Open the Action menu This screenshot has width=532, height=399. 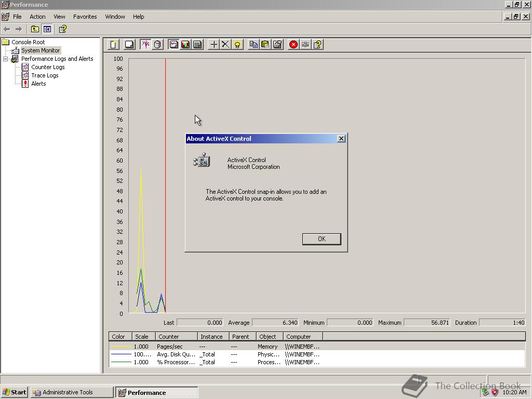coord(37,17)
